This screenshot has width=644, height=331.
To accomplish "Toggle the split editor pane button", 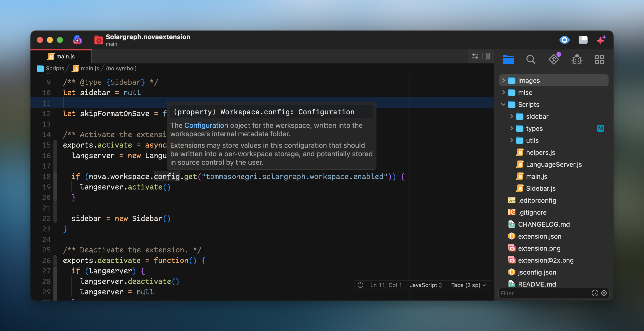I will click(486, 56).
